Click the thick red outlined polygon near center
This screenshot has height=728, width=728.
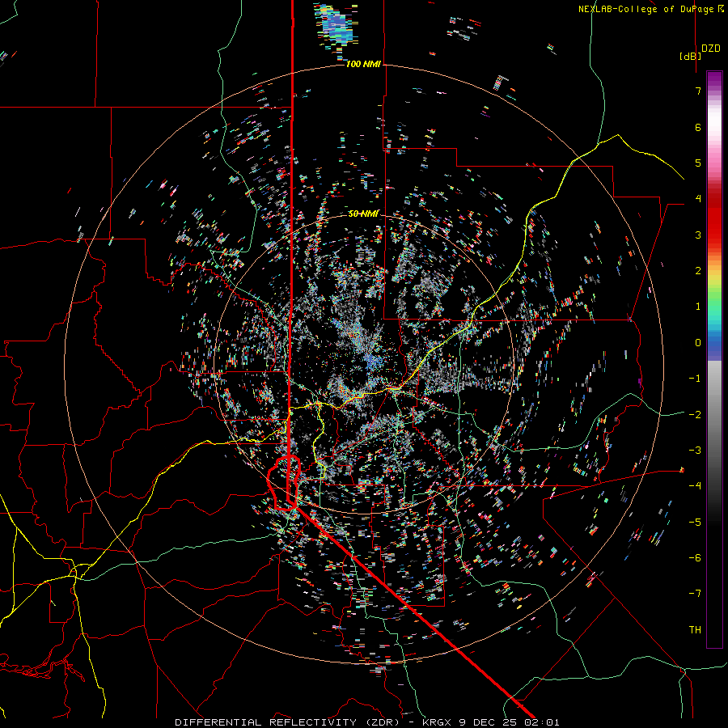click(284, 484)
